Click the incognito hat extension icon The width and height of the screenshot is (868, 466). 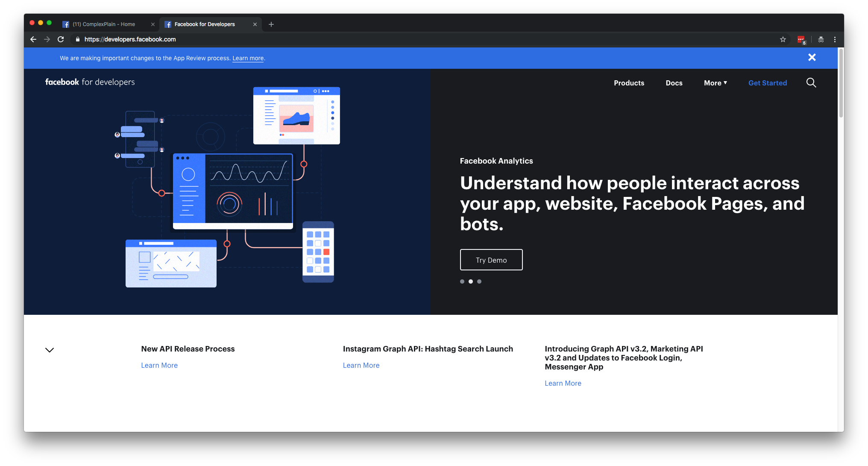click(x=821, y=39)
